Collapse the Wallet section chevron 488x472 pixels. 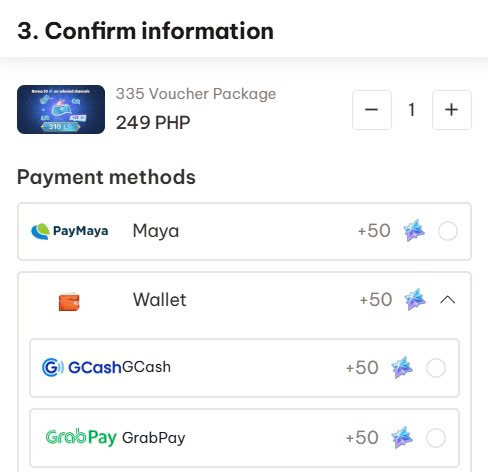coord(448,300)
